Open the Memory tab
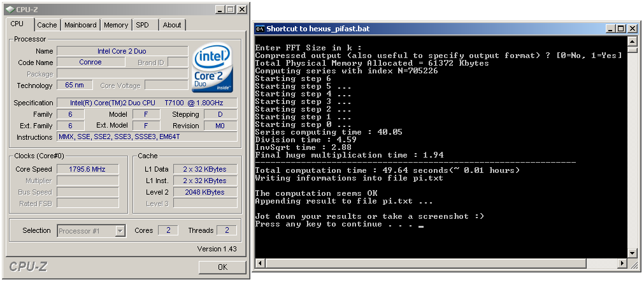 116,25
